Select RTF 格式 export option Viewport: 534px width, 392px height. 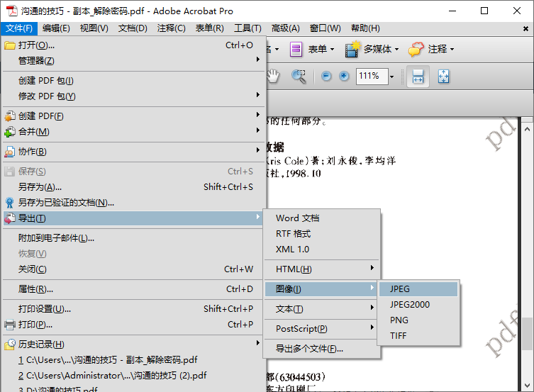click(x=321, y=234)
